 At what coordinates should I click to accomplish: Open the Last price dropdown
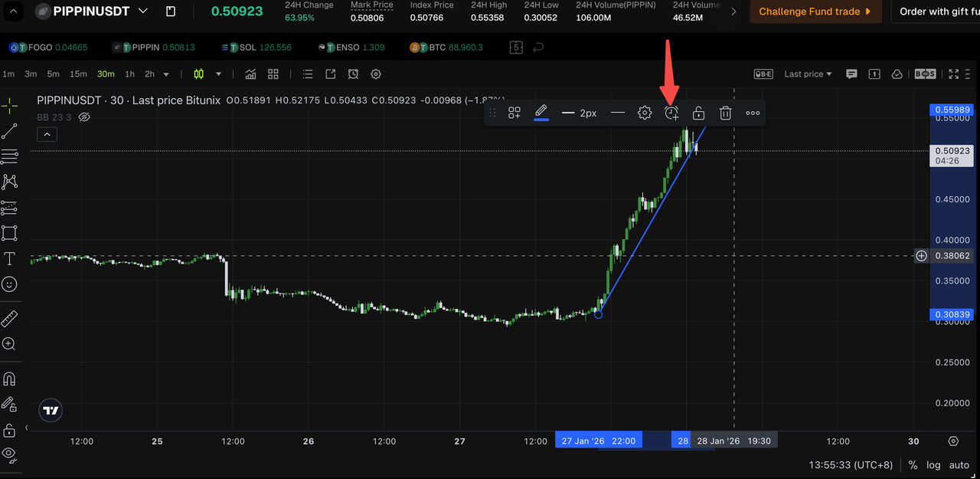point(806,74)
